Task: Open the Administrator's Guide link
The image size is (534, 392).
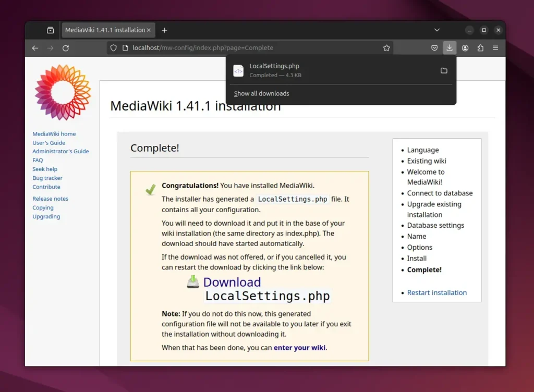Action: pos(60,151)
